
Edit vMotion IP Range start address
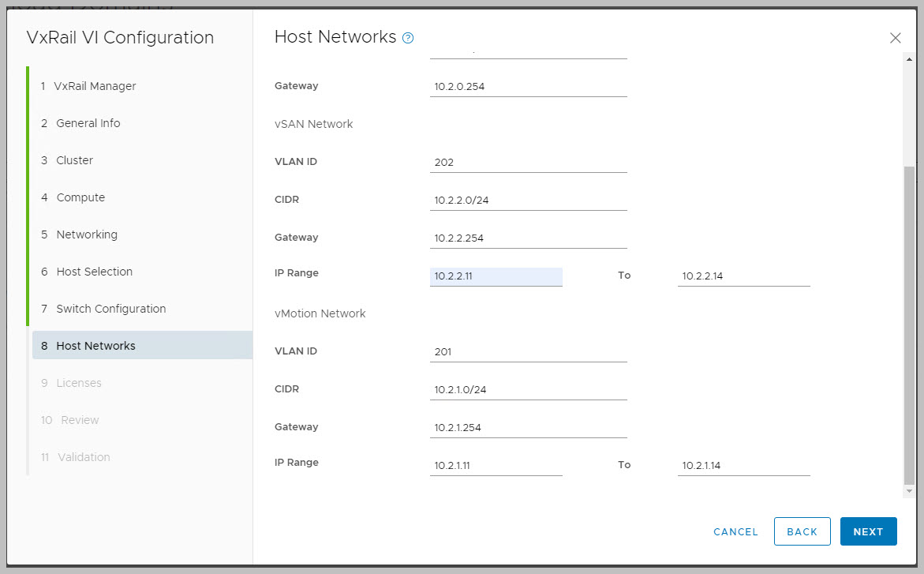(496, 465)
